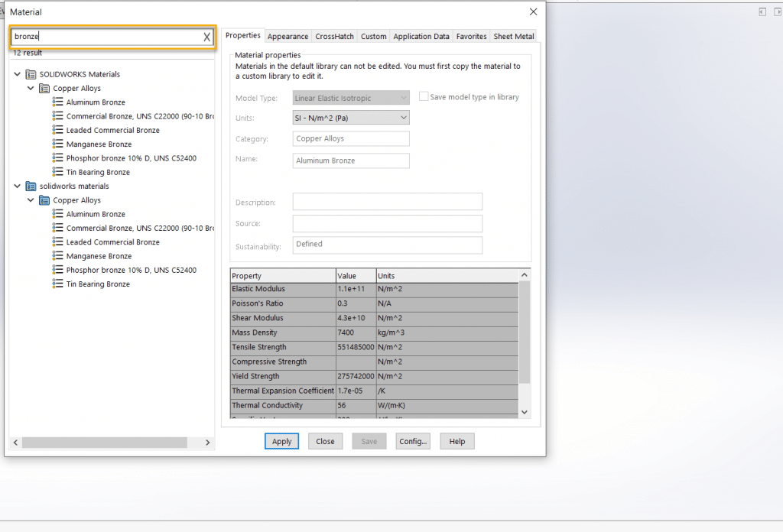Open the Custom tab

(x=373, y=37)
